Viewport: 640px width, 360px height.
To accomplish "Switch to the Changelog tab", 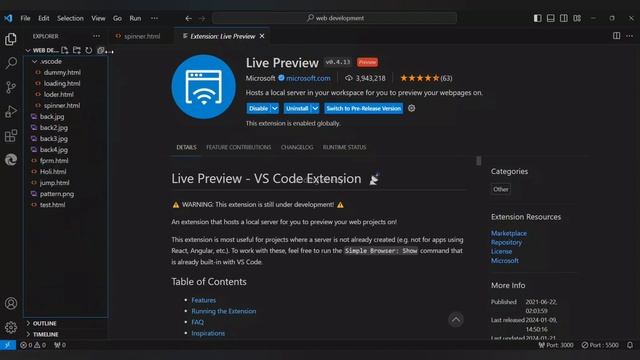I will [x=297, y=147].
